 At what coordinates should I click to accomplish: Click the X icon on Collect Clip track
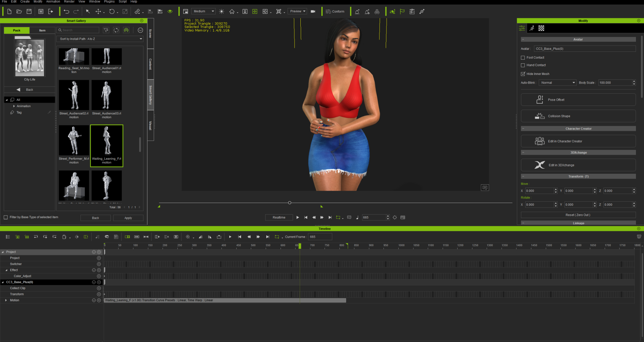pyautogui.click(x=99, y=288)
